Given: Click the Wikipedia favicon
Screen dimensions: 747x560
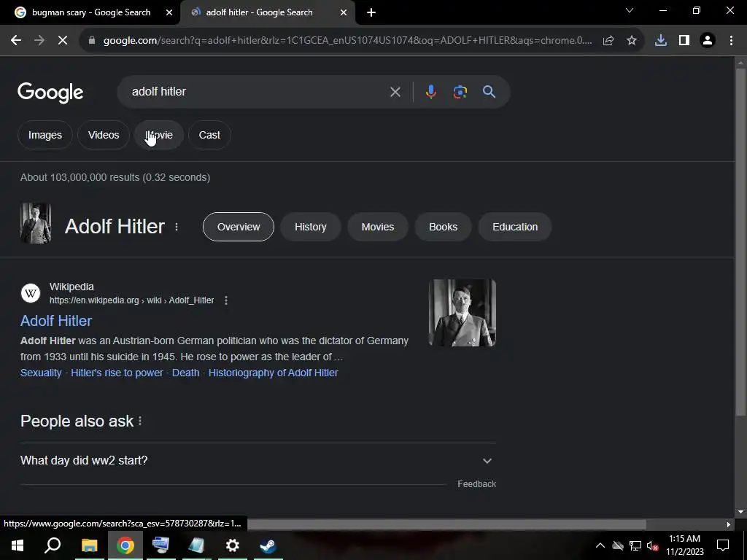Looking at the screenshot, I should 31,293.
